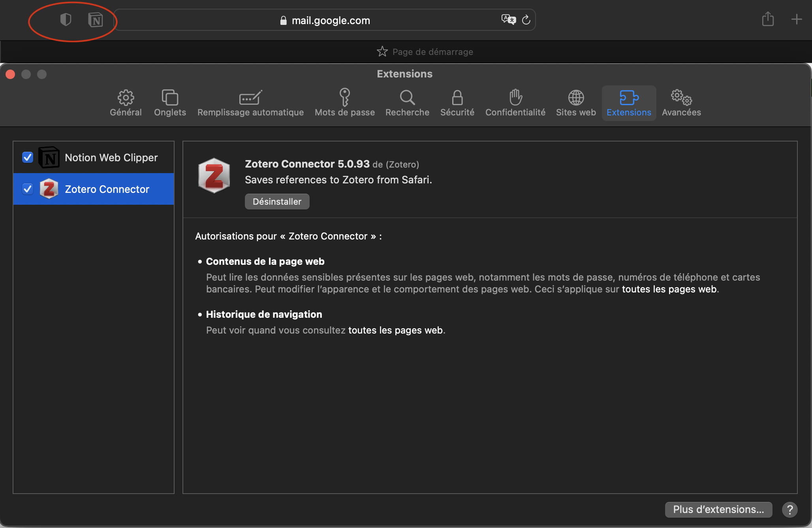Open a new tab with plus icon

pos(796,19)
